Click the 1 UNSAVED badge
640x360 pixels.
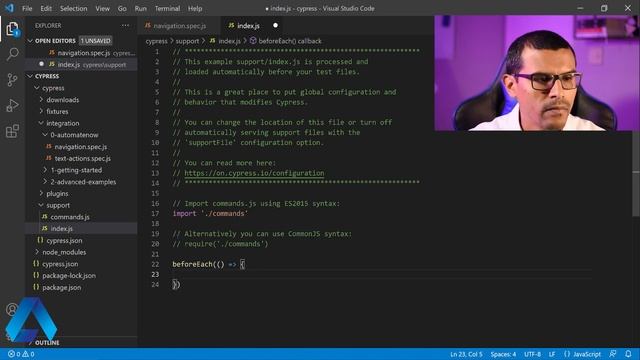pyautogui.click(x=96, y=41)
